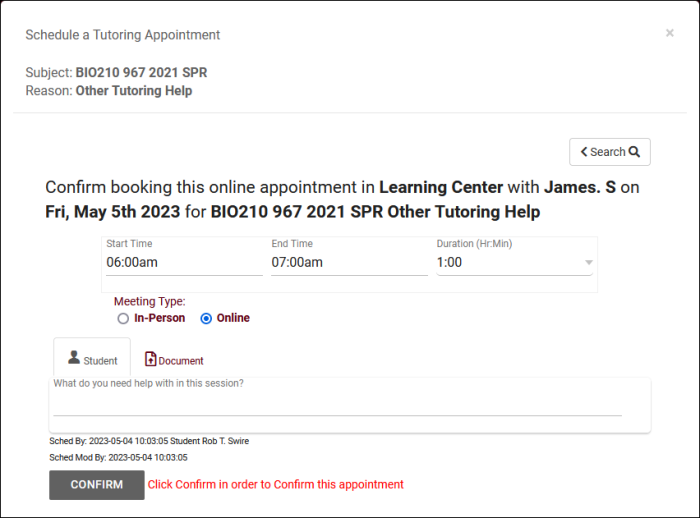The width and height of the screenshot is (700, 518).
Task: Select the Online meeting type radio button
Action: point(206,318)
